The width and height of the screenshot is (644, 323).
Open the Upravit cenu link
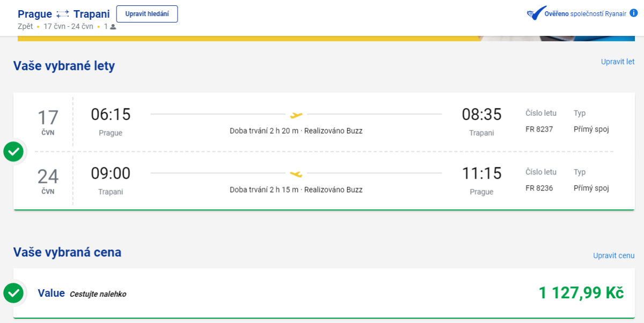click(613, 255)
